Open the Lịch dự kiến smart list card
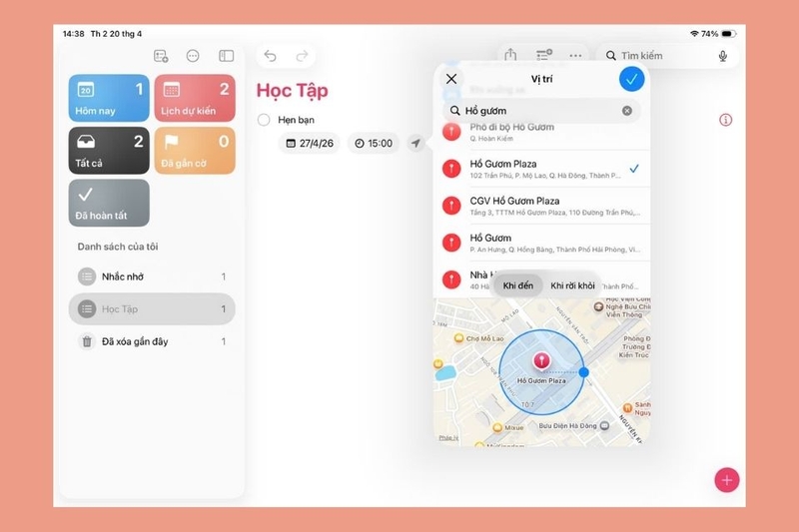The image size is (799, 532). 195,98
